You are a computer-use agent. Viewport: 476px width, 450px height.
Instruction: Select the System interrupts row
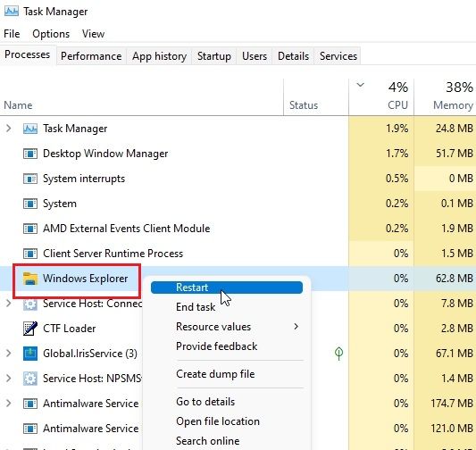coord(238,179)
